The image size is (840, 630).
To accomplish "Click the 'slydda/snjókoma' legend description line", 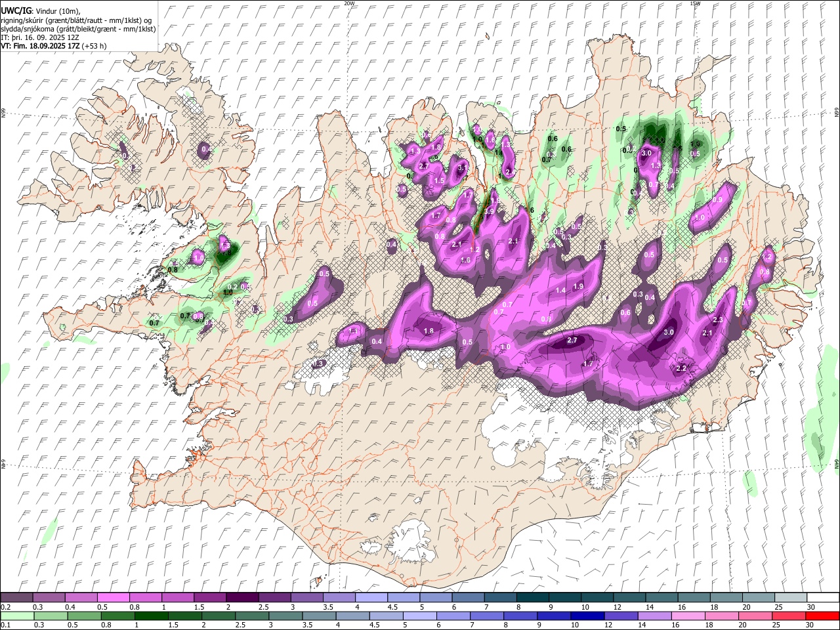I will pos(78,29).
